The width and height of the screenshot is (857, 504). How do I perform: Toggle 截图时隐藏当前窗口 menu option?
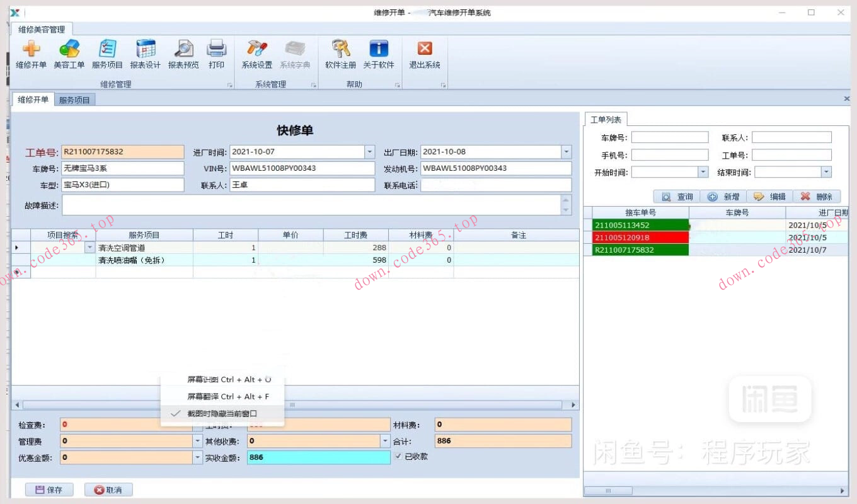click(x=222, y=413)
